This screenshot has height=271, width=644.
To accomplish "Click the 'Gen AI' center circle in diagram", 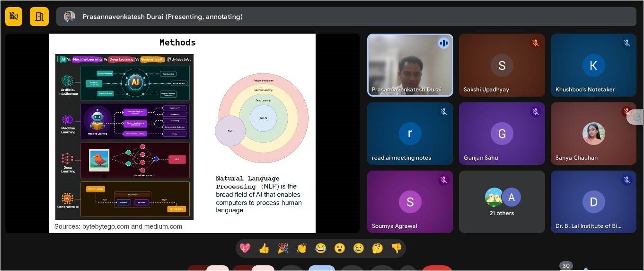I will point(263,118).
